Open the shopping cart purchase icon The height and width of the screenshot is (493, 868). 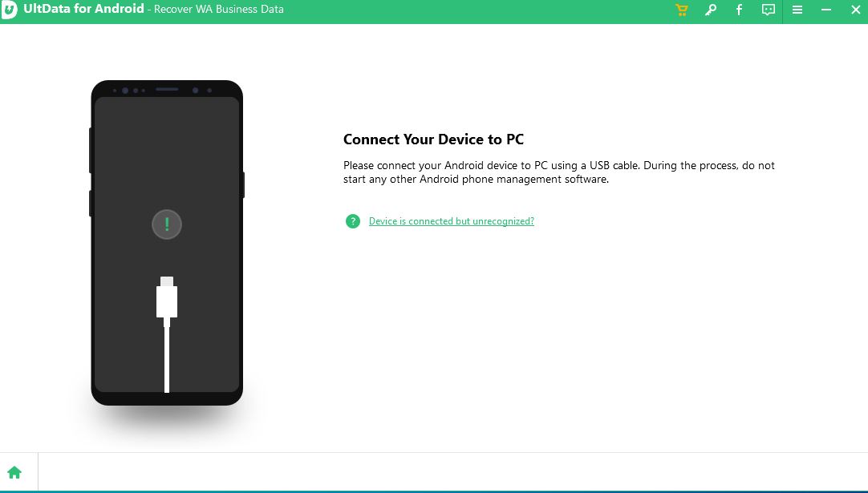point(681,10)
